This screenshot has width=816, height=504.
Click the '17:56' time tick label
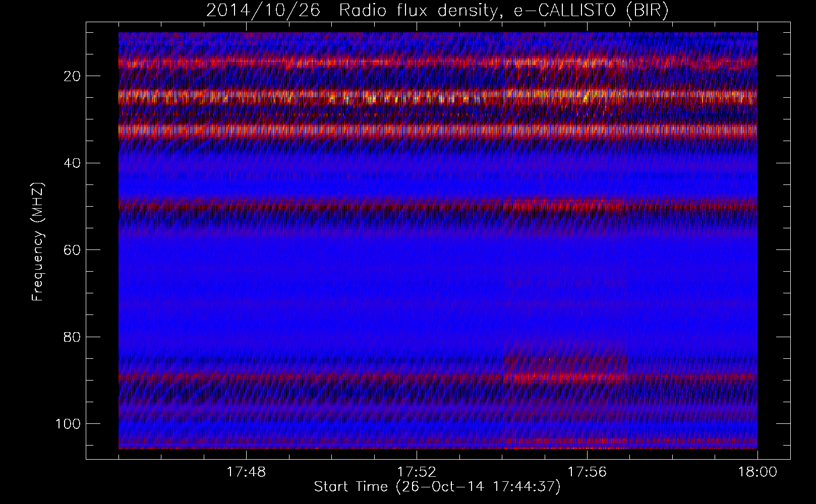click(x=587, y=472)
